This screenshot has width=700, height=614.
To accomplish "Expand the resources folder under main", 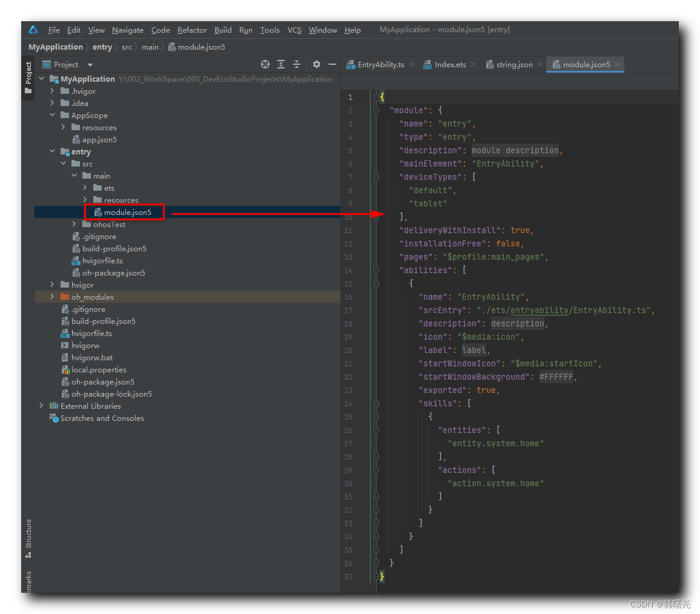I will coord(85,200).
